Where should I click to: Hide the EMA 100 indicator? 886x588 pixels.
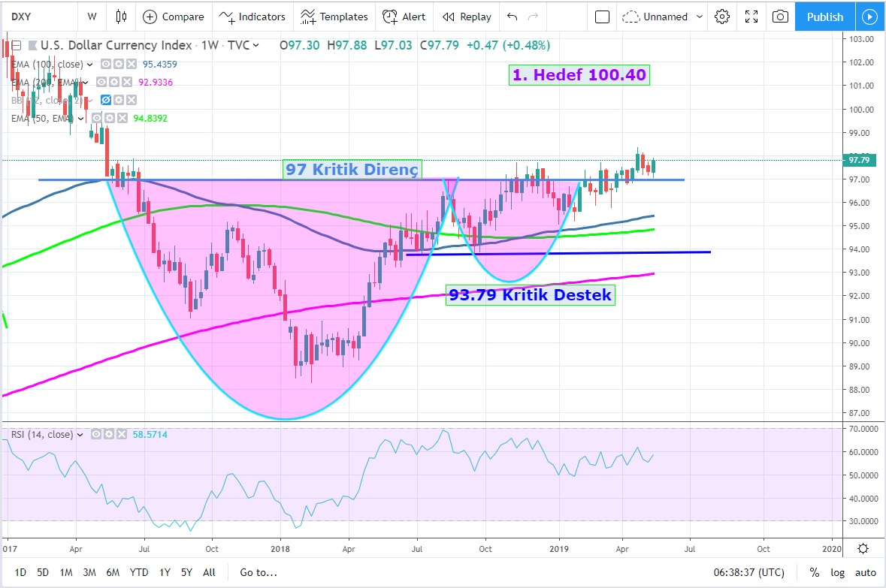[106, 64]
